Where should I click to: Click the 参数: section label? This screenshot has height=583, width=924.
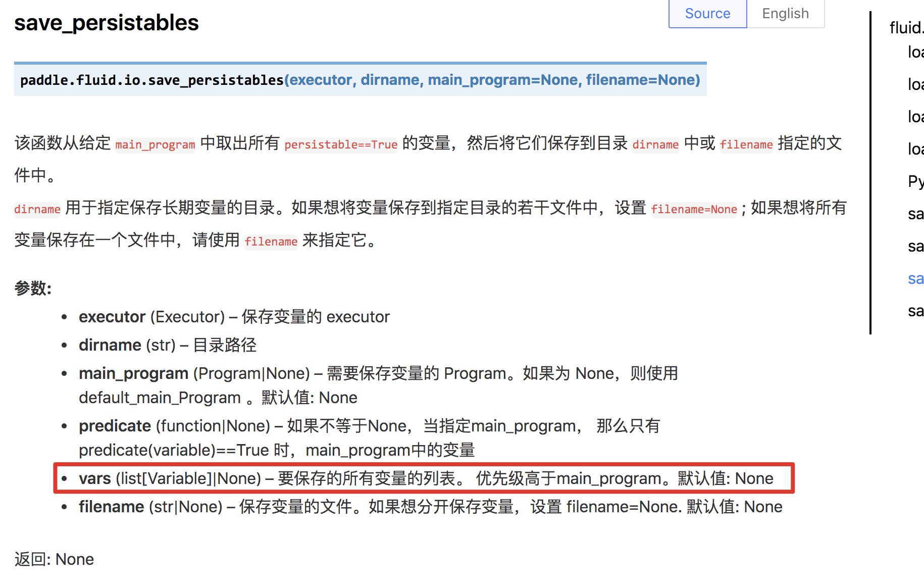33,288
